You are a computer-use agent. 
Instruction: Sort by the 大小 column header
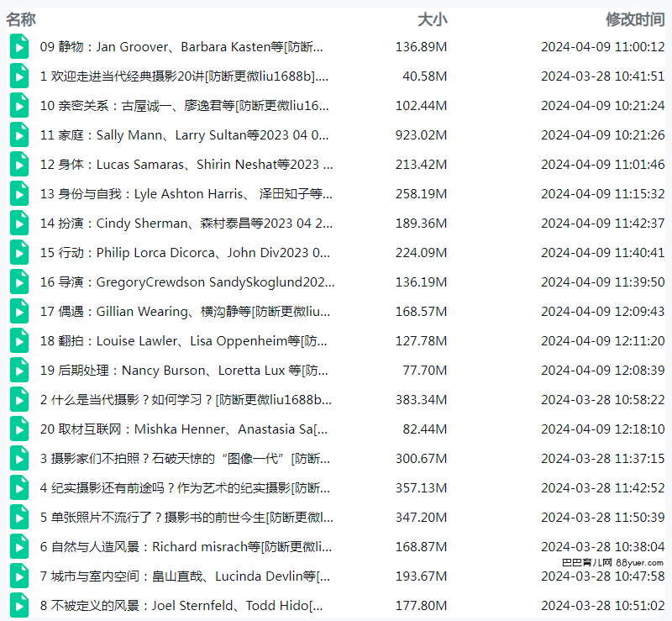tap(433, 19)
